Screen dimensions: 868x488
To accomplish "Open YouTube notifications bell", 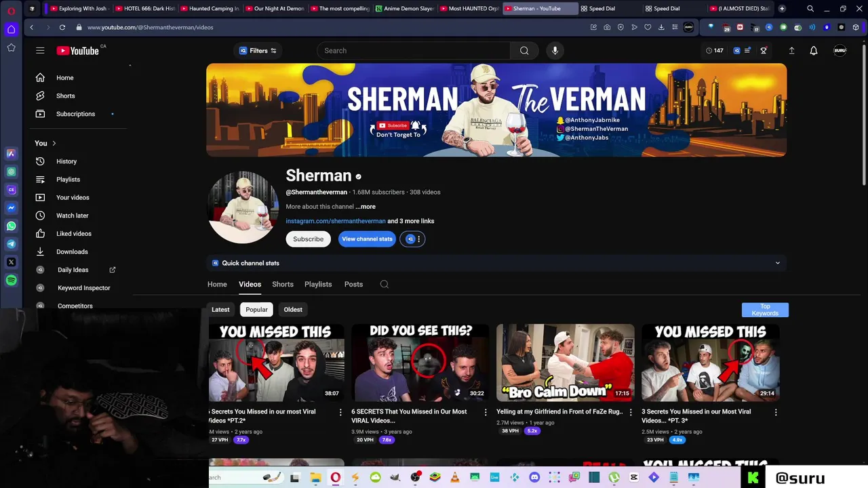I will pos(814,50).
